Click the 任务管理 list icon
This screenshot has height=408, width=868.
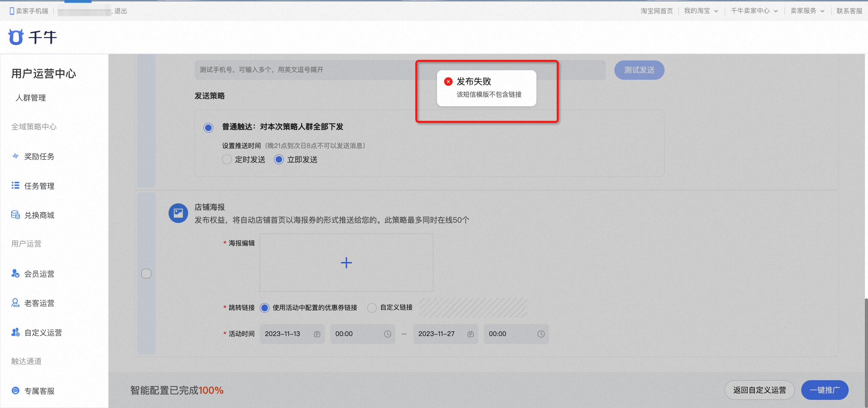click(15, 185)
